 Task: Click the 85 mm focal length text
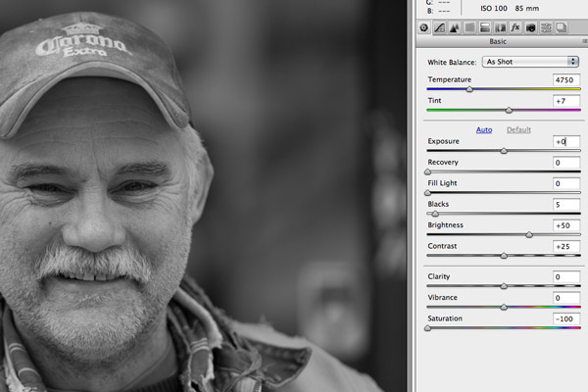coord(527,8)
